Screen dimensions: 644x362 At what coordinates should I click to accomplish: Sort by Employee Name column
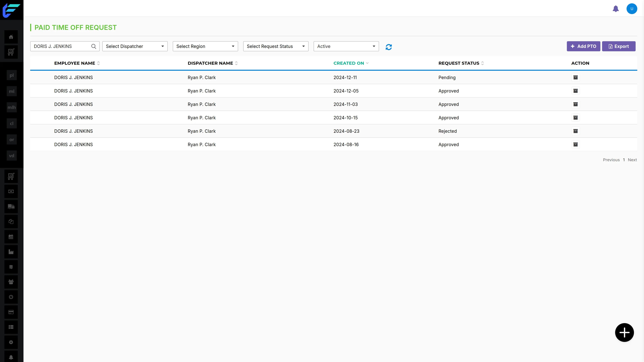(77, 63)
